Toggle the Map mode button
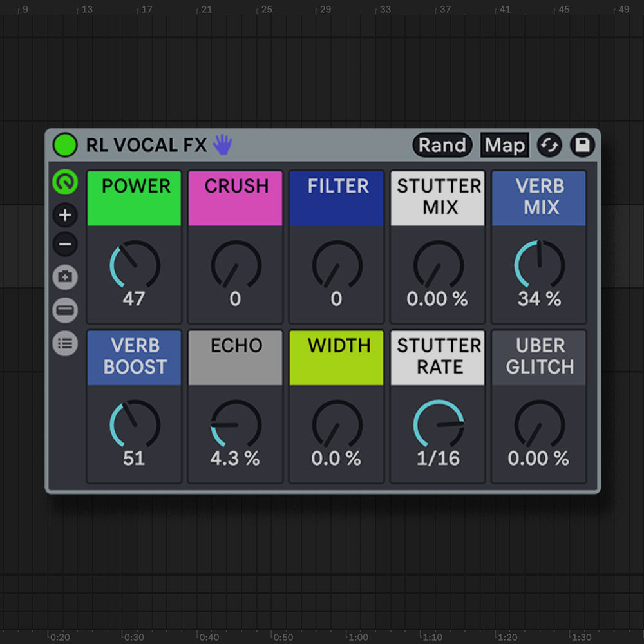The width and height of the screenshot is (644, 644). pyautogui.click(x=504, y=146)
